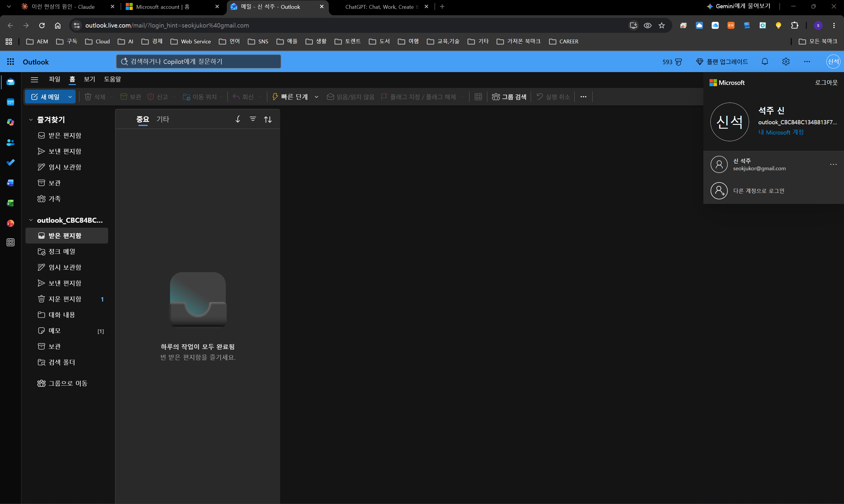The image size is (844, 504).
Task: Click the 새 메일 button
Action: (45, 97)
